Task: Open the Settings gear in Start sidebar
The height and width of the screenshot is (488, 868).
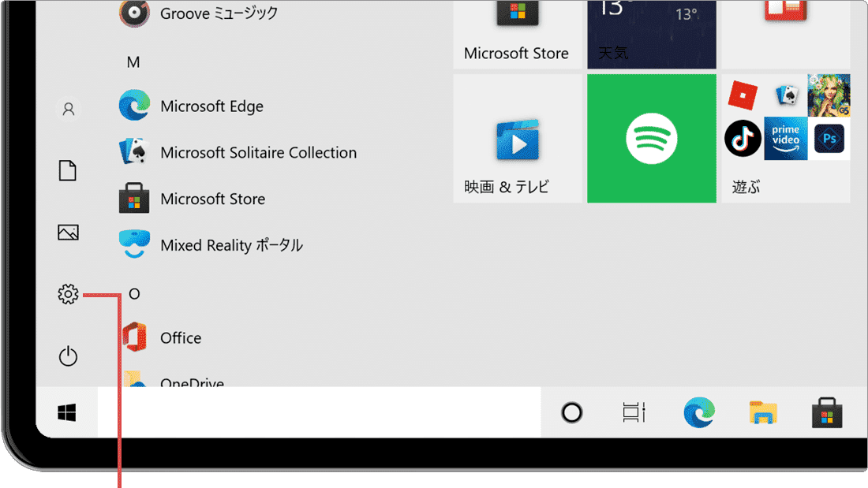Action: click(68, 294)
